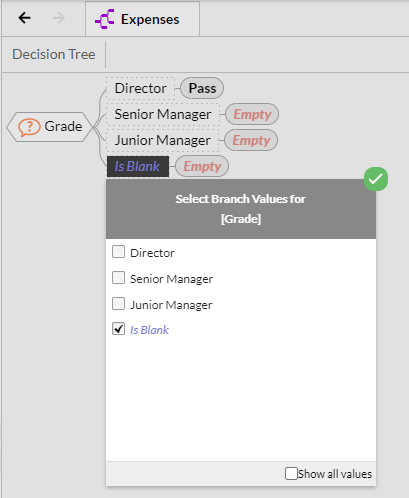Select the Senior Manager branch node

(163, 114)
